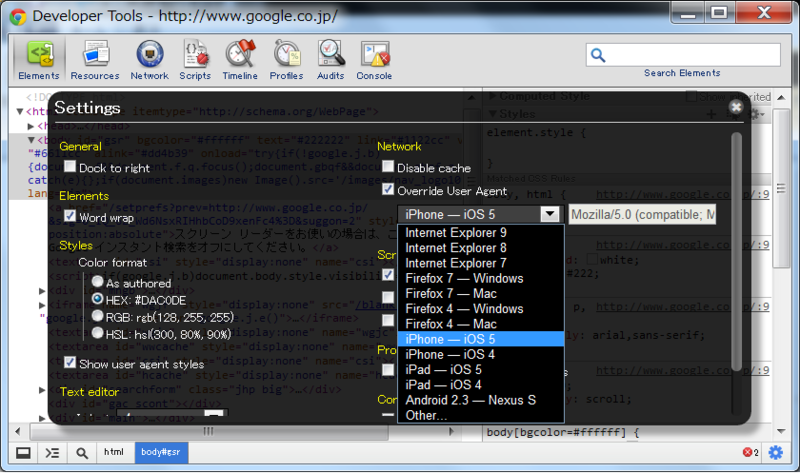Image resolution: width=800 pixels, height=473 pixels.
Task: Open the Console panel
Action: tap(374, 60)
